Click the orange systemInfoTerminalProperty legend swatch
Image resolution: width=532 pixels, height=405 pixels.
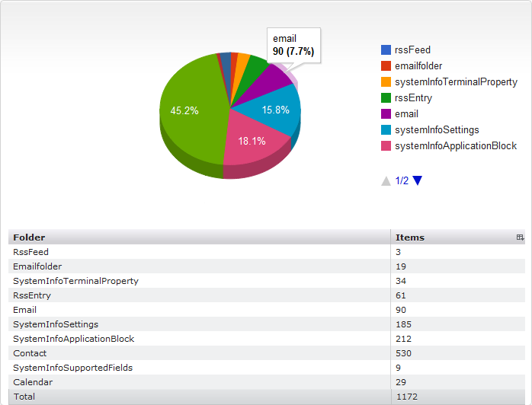point(386,82)
